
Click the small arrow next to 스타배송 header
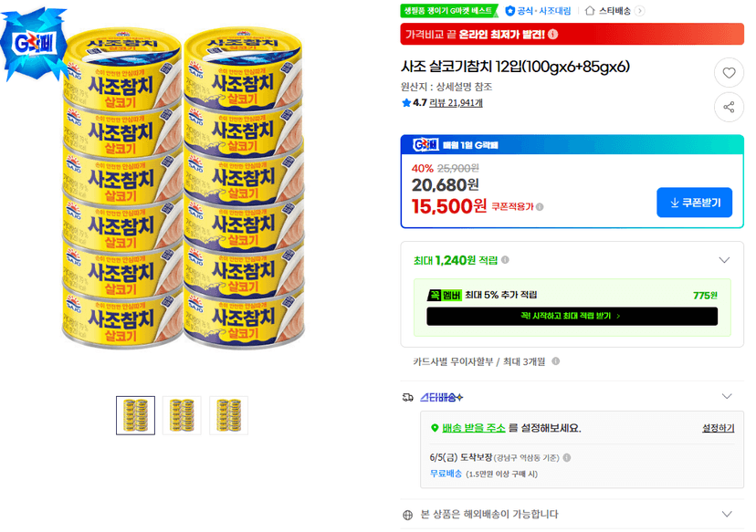[639, 11]
